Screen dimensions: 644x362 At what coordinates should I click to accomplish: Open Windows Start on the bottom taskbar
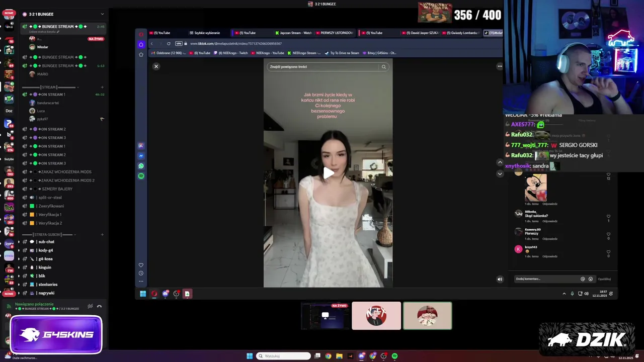[250, 356]
